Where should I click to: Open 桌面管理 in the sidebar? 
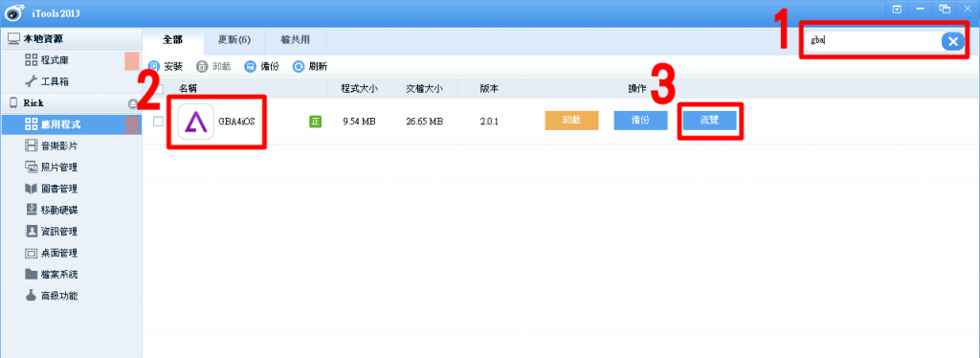tap(71, 253)
